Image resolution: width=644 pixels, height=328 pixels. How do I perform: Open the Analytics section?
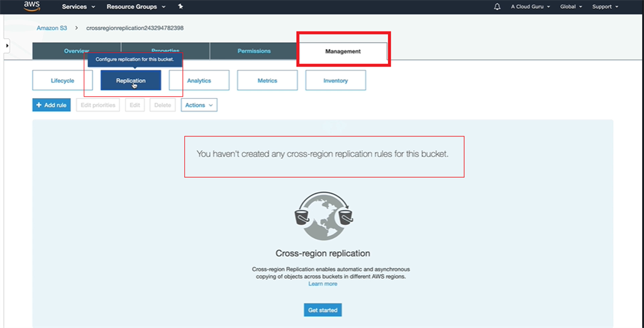tap(199, 80)
